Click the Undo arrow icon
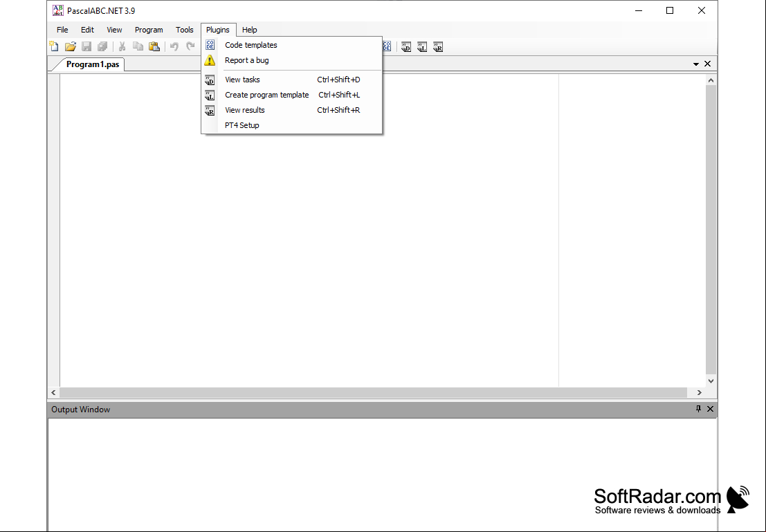 pos(174,46)
